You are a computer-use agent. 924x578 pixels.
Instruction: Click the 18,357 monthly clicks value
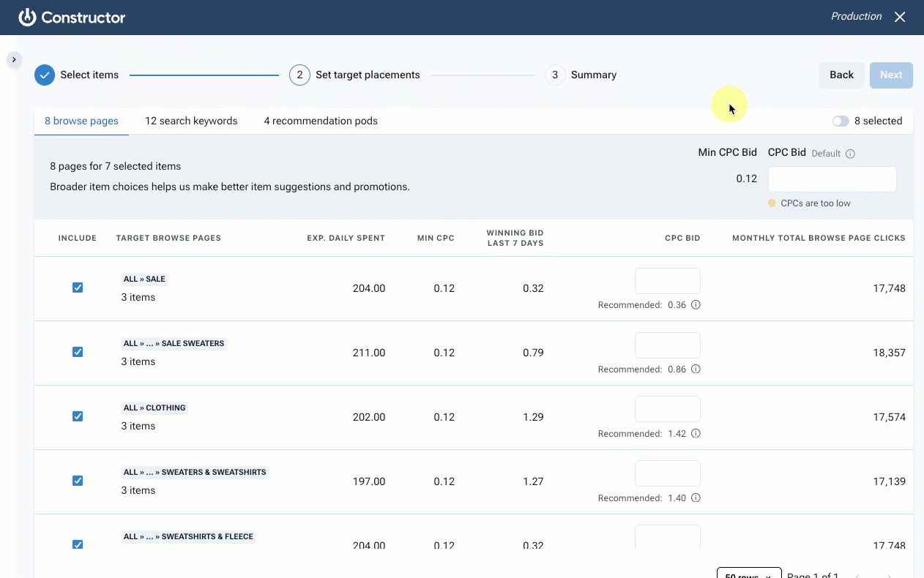(890, 353)
